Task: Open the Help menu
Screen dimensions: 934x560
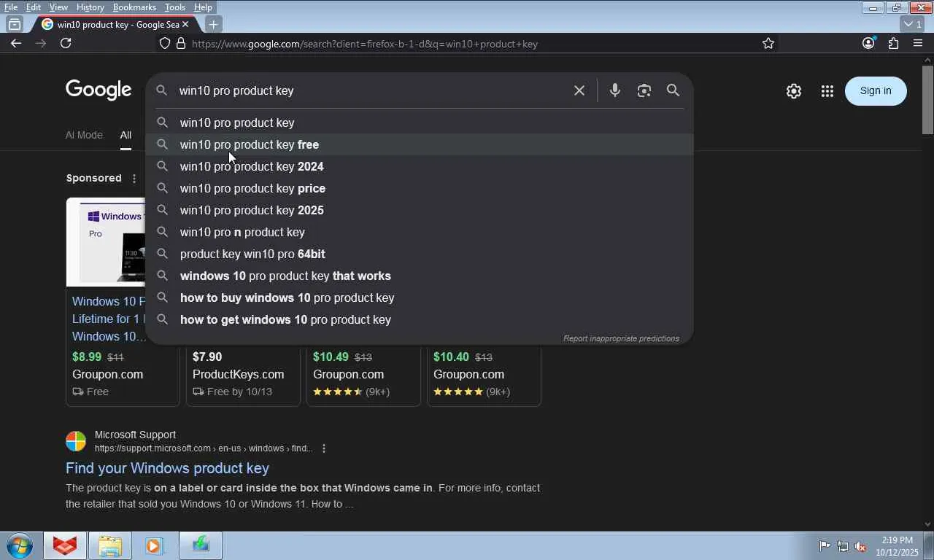Action: pos(203,7)
